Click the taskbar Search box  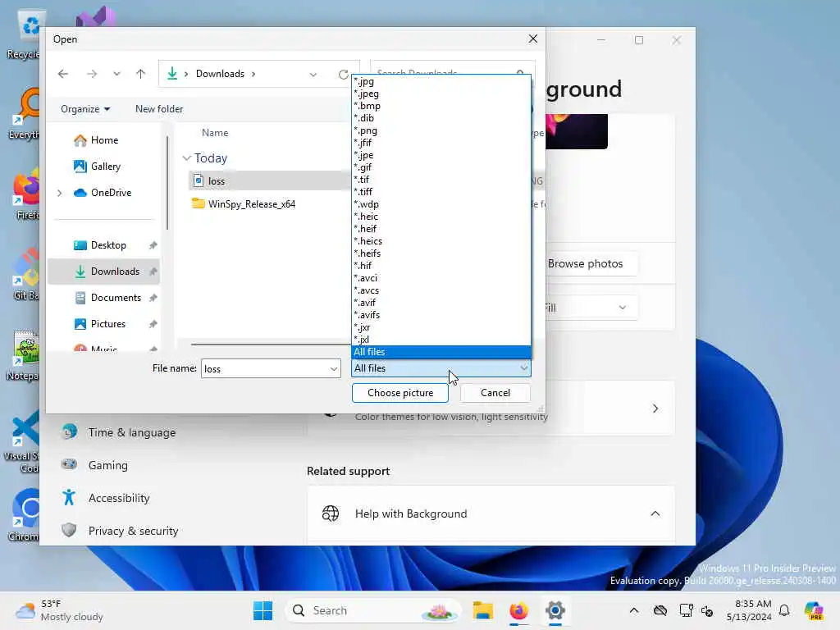point(372,610)
